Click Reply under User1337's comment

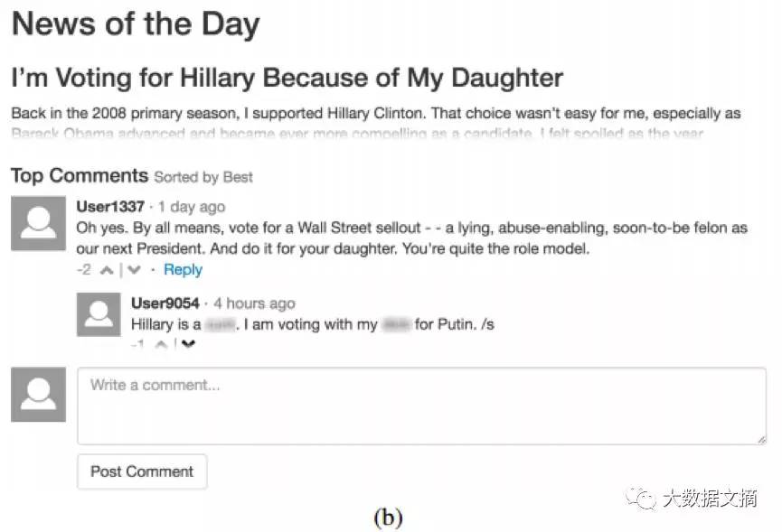(183, 270)
